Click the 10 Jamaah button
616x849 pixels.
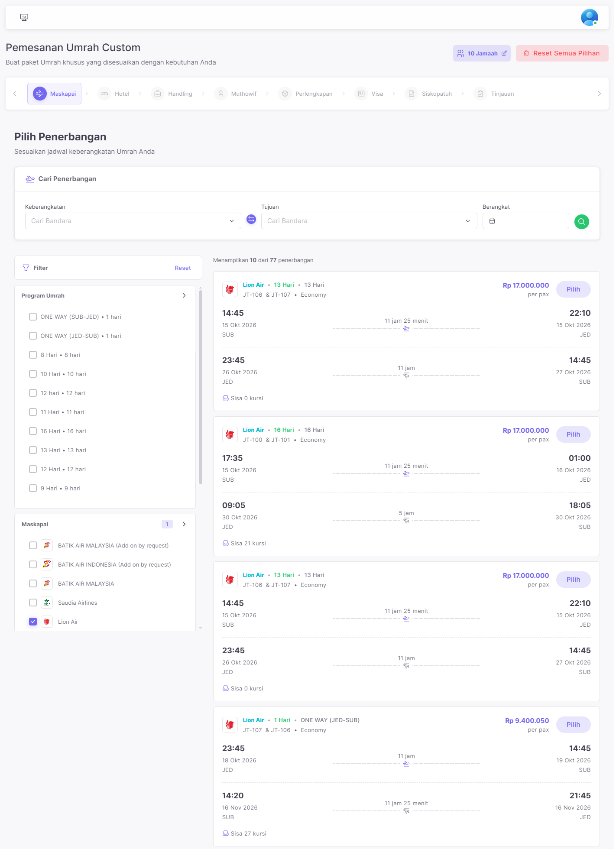coord(482,53)
